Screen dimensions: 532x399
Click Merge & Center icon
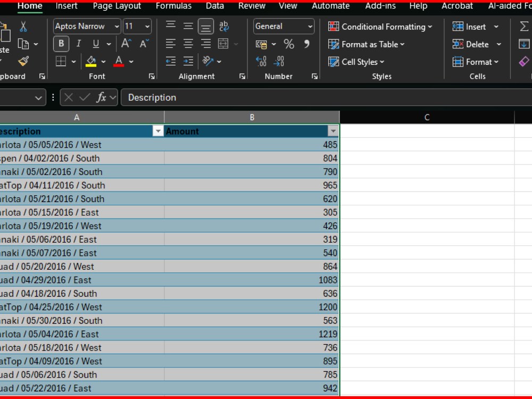223,44
